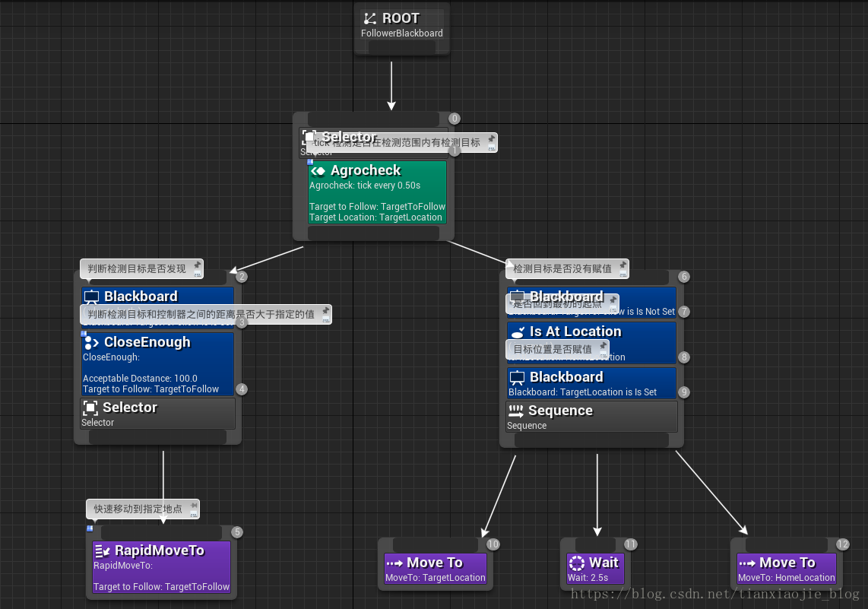The image size is (868, 609).
Task: Click execution index badge 8 on Is At Location
Action: [684, 357]
